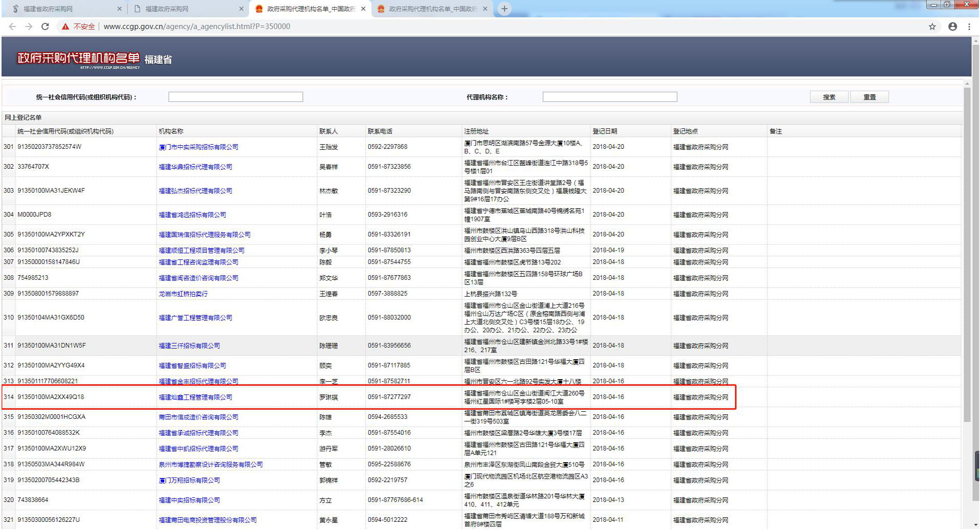Close the first 福建省政府采购网 tab
This screenshot has width=980, height=530.
coord(119,9)
